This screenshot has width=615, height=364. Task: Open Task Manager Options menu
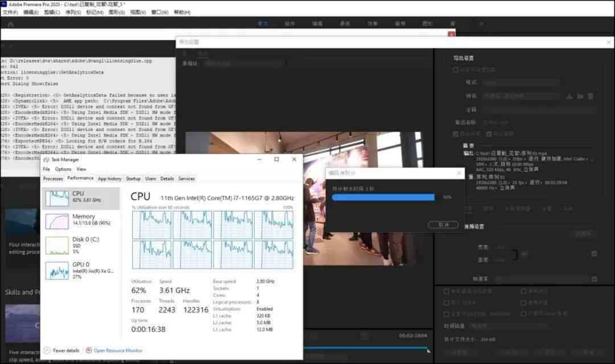[x=63, y=169]
